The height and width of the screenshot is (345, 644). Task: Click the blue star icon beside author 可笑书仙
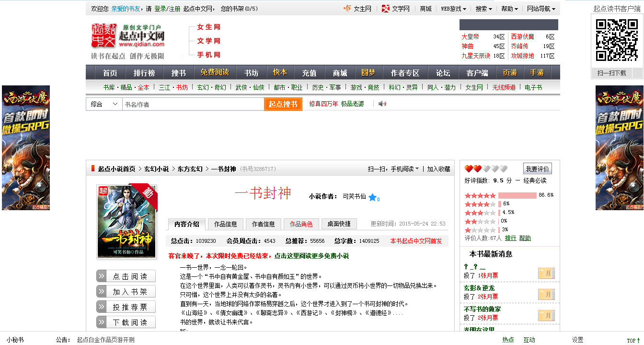coord(373,197)
